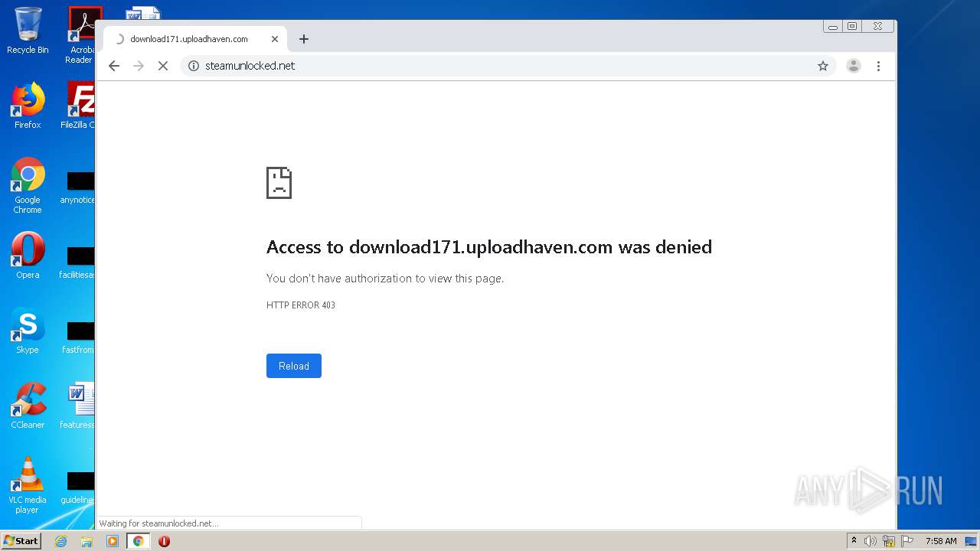The width and height of the screenshot is (980, 551).
Task: Open the Chrome three-dot menu
Action: 878,66
